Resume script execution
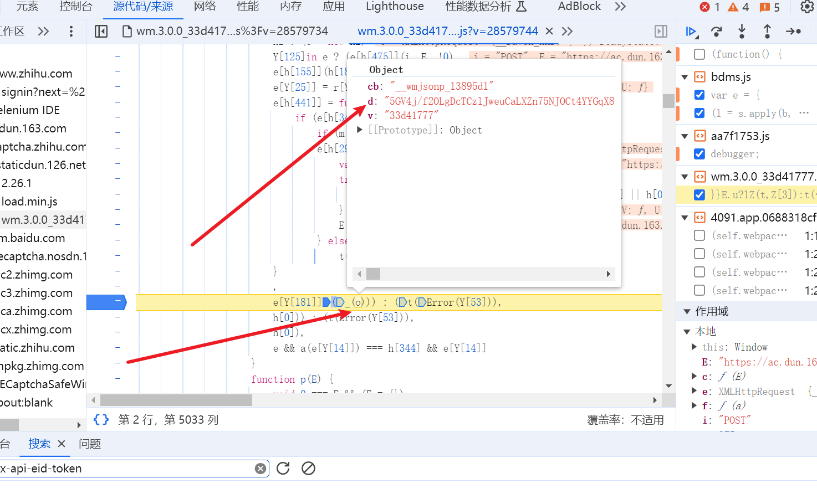 [x=692, y=32]
